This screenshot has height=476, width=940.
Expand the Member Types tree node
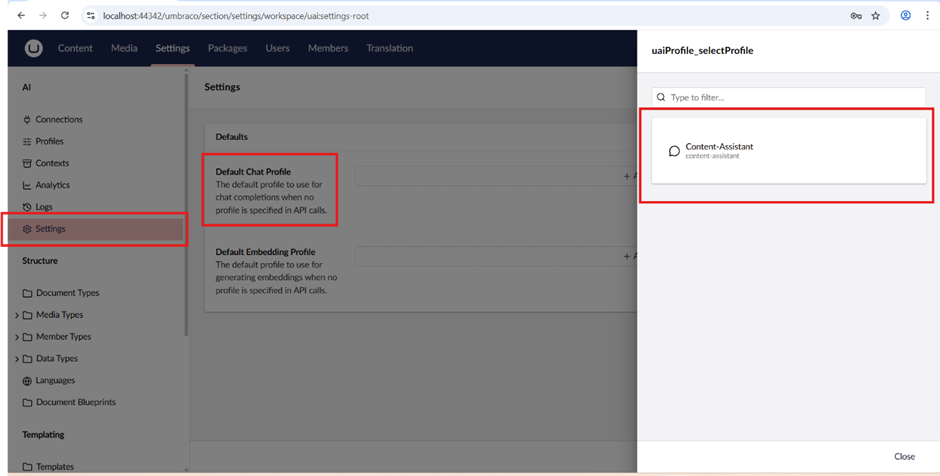17,337
